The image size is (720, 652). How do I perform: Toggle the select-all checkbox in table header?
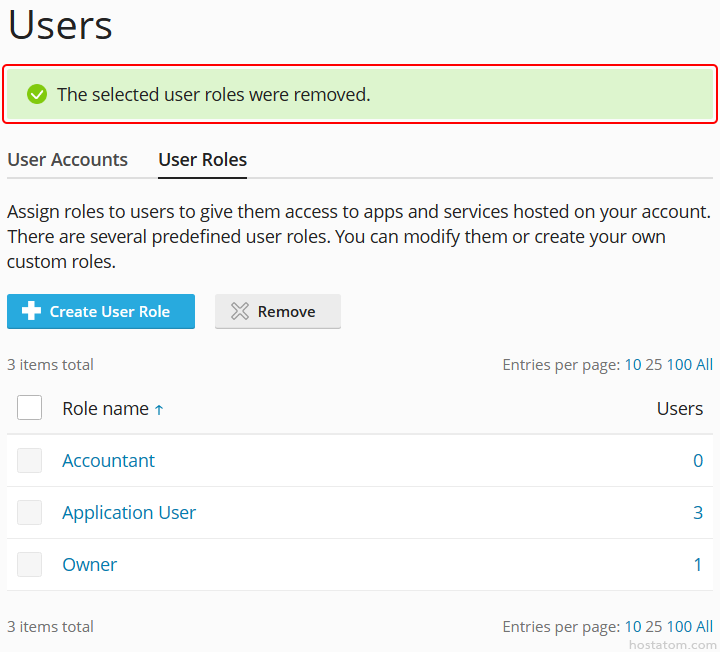point(29,408)
